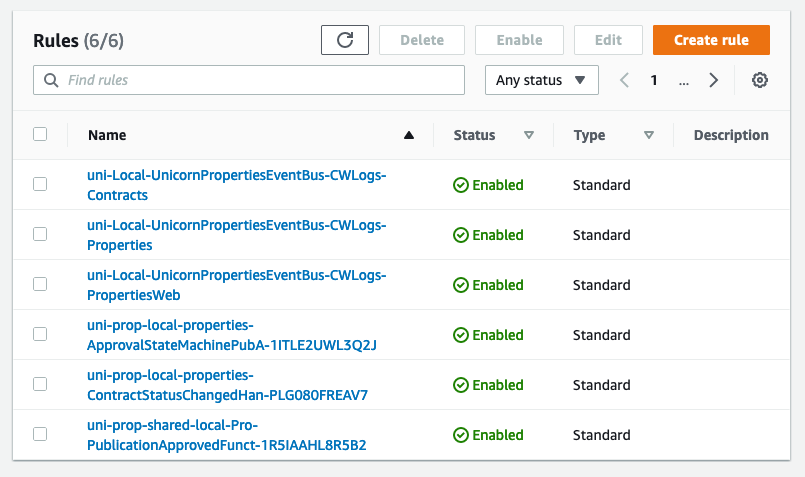Open uni-Local-UnicornPropertiesEventBus-CWLogs-Contracts rule
The height and width of the screenshot is (477, 805).
click(237, 185)
